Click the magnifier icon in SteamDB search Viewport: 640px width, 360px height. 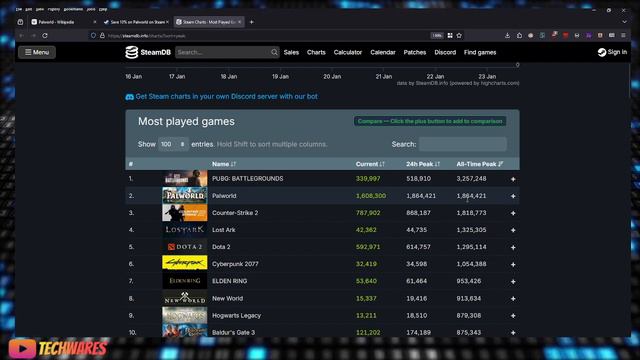tap(274, 52)
